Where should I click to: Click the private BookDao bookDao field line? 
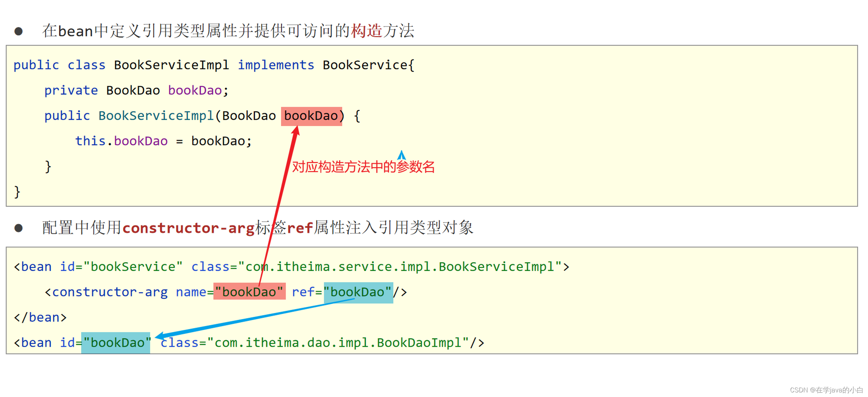136,90
